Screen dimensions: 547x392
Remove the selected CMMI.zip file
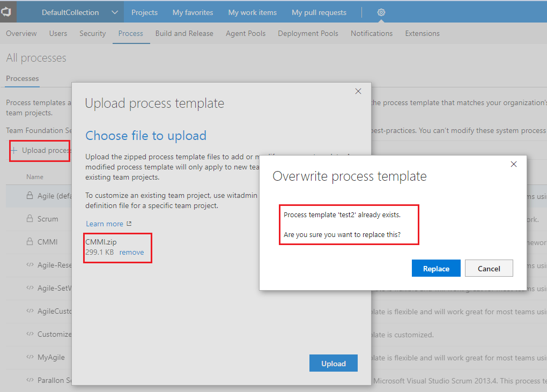pyautogui.click(x=131, y=252)
